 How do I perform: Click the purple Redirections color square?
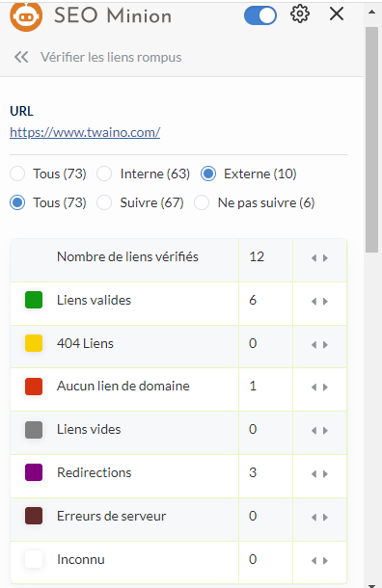click(34, 472)
